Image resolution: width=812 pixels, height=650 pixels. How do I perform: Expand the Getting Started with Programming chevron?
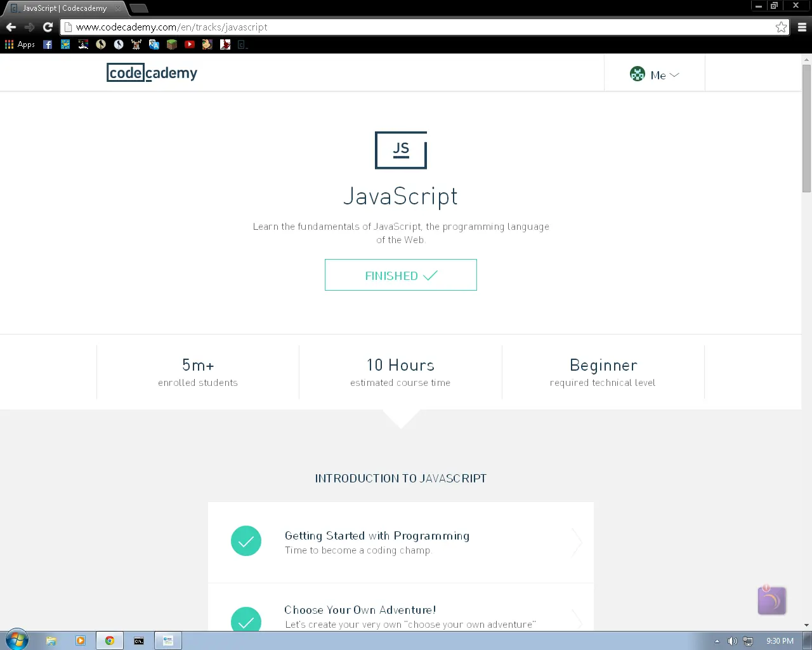(577, 542)
